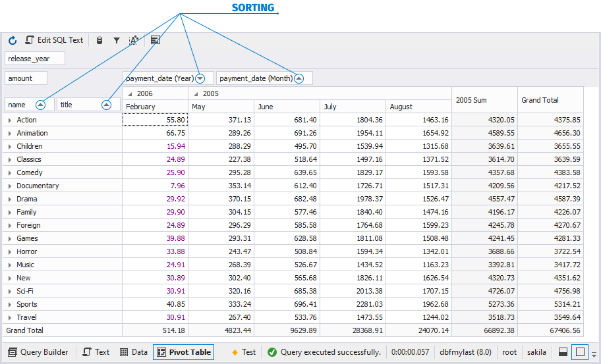Image resolution: width=601 pixels, height=364 pixels.
Task: Select cell 7.96 in Documentary row
Action: tap(156, 186)
